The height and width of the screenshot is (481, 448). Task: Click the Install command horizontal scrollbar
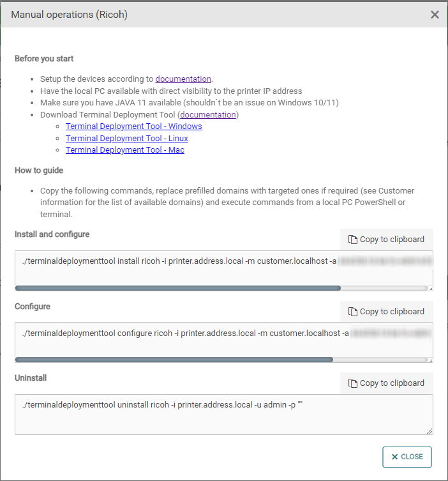pos(177,288)
